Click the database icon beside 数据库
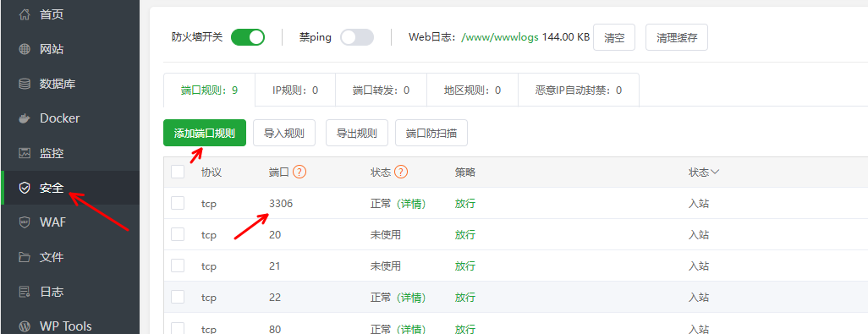 pos(25,84)
